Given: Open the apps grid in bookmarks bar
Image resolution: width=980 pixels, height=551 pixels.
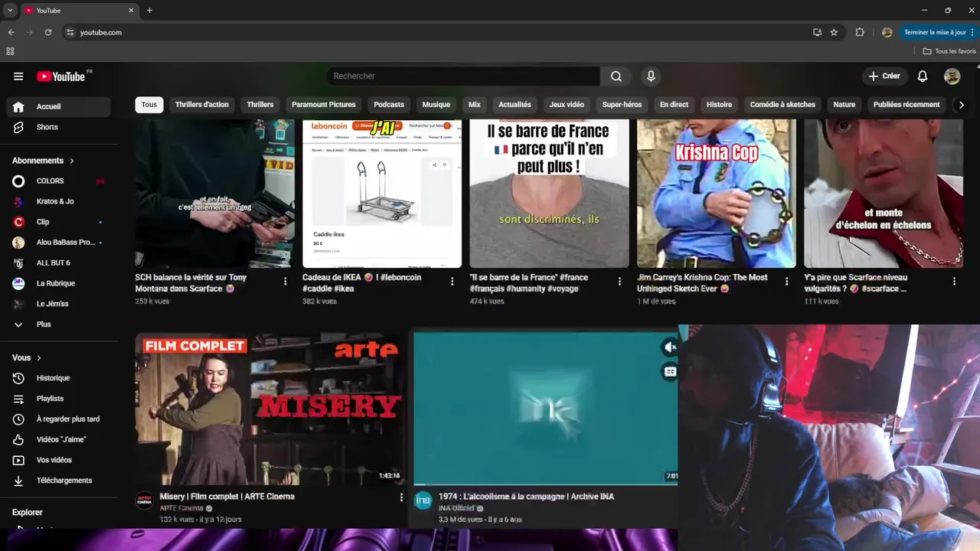Looking at the screenshot, I should click(10, 51).
